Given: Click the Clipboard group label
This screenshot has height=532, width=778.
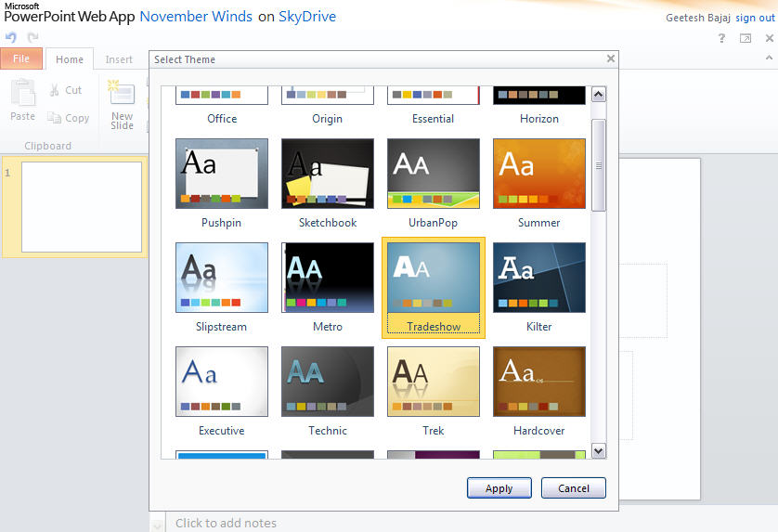Looking at the screenshot, I should (x=47, y=146).
